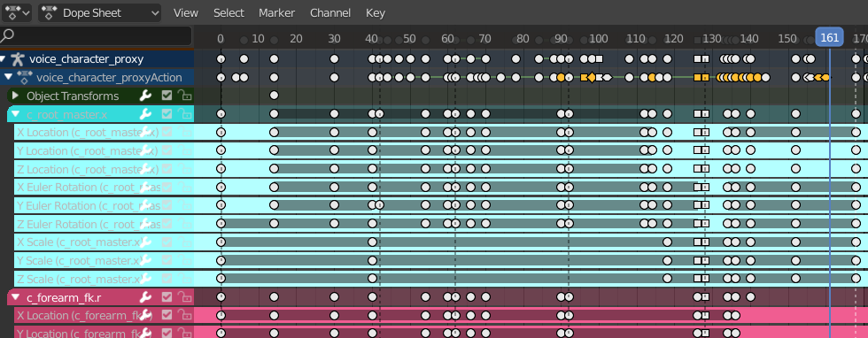868x338 pixels.
Task: Click the c_forearm_fk.r modifier wrench icon
Action: (x=145, y=297)
